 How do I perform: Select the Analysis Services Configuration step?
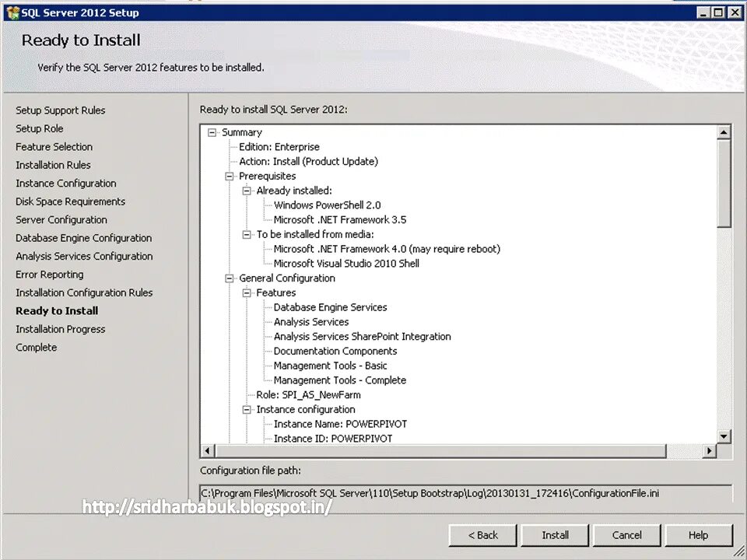pyautogui.click(x=84, y=256)
